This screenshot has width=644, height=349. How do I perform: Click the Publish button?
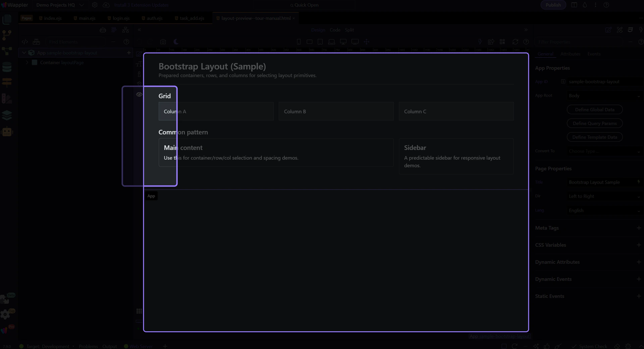pos(553,5)
